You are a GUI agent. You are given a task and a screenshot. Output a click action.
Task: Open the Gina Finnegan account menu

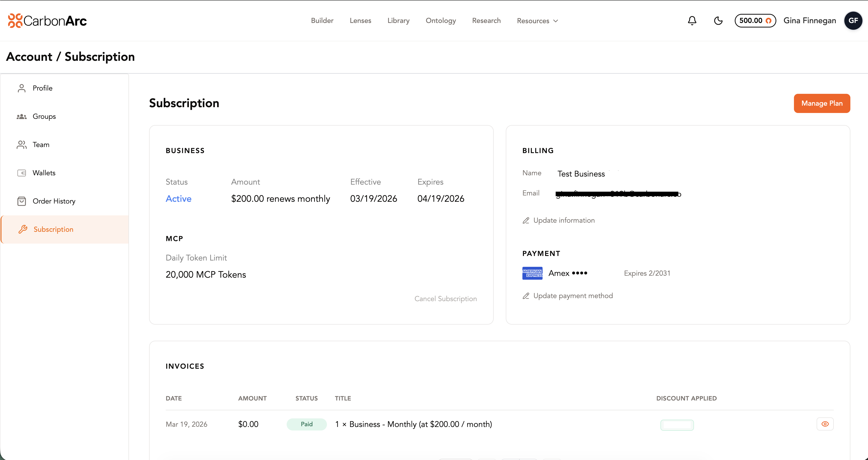click(809, 21)
